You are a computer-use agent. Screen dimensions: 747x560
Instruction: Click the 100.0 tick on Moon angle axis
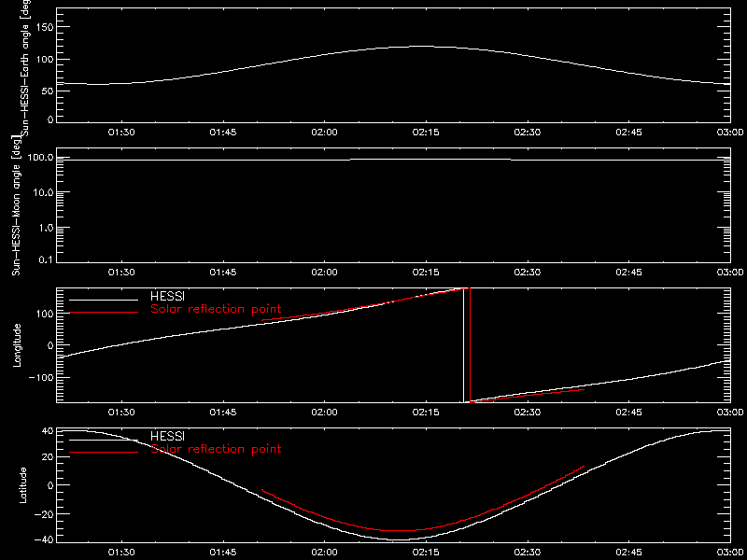(41, 158)
